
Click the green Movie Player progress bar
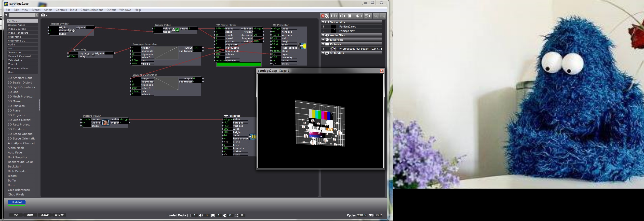click(239, 65)
